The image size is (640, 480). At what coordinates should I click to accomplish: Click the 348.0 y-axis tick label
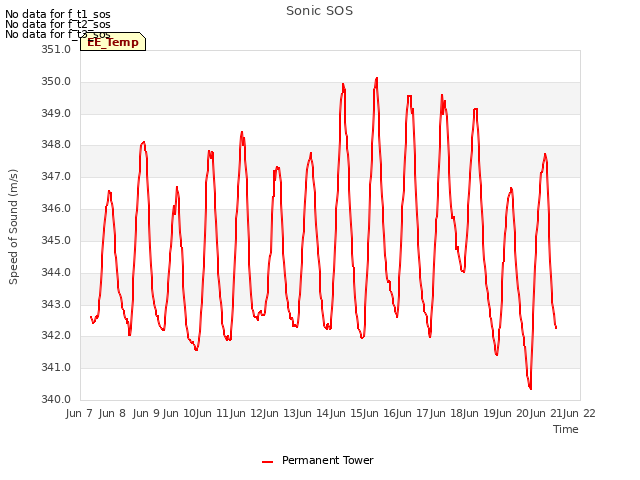coord(56,144)
